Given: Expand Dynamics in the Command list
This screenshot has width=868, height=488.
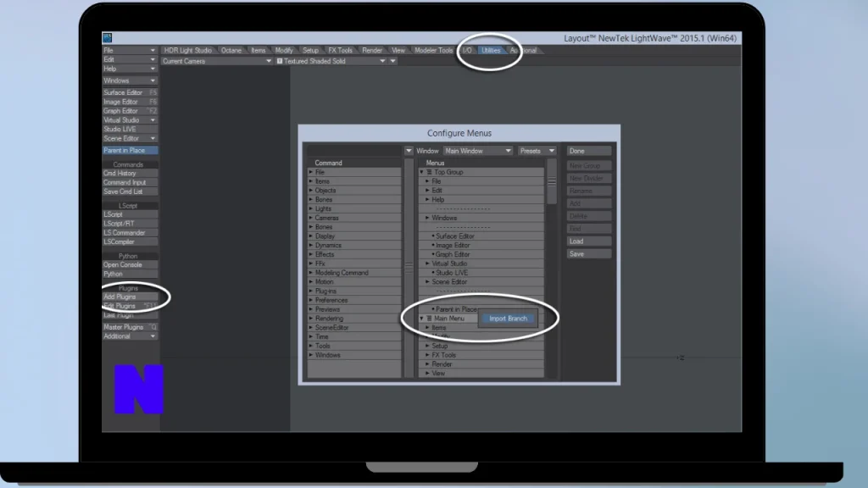Looking at the screenshot, I should click(x=311, y=245).
